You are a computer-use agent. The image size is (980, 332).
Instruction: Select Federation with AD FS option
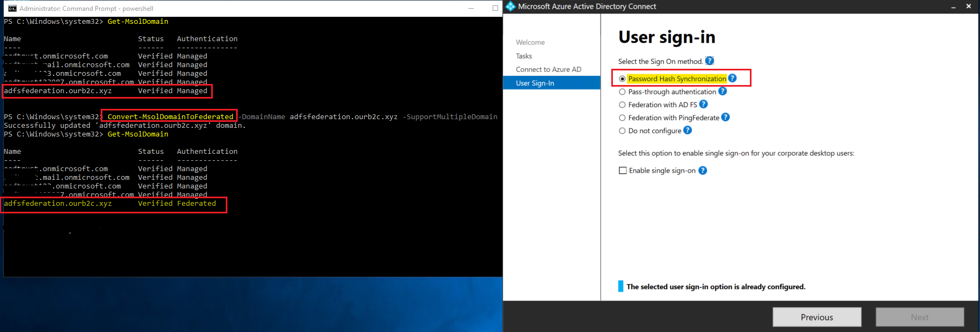[622, 105]
